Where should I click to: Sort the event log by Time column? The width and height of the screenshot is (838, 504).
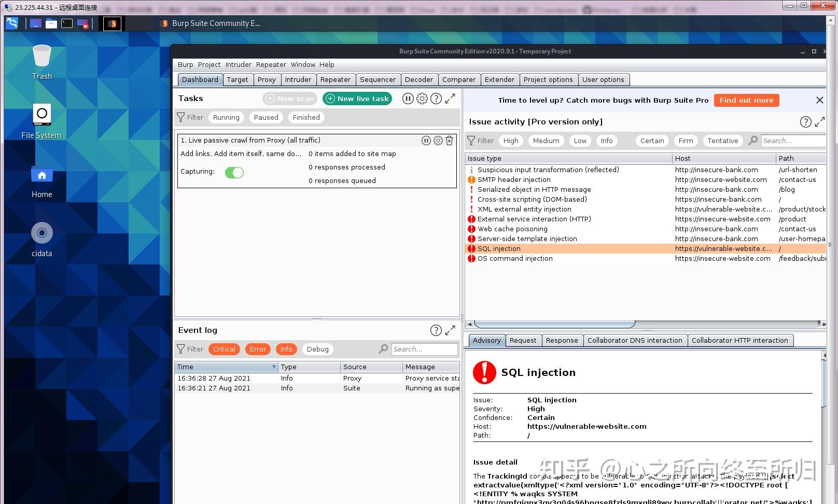[226, 367]
